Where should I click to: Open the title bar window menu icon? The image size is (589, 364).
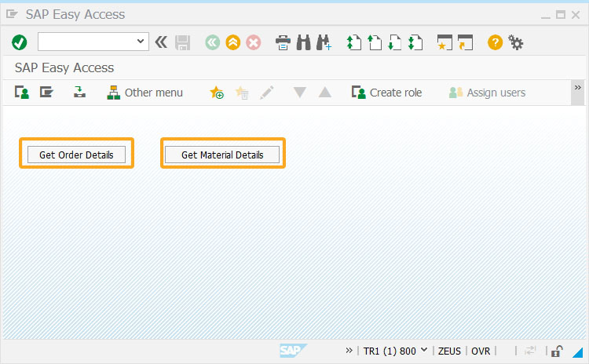click(x=12, y=14)
